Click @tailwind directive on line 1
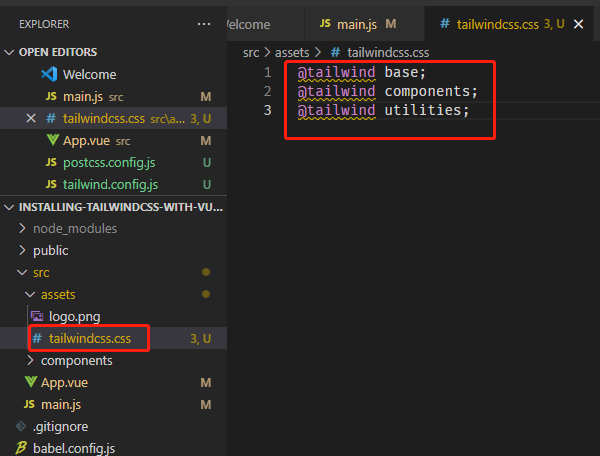The height and width of the screenshot is (456, 600). [336, 72]
